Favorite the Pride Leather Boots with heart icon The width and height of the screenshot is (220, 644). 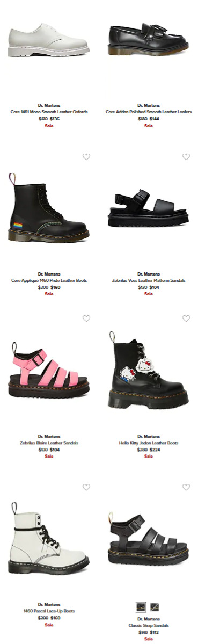pos(86,156)
